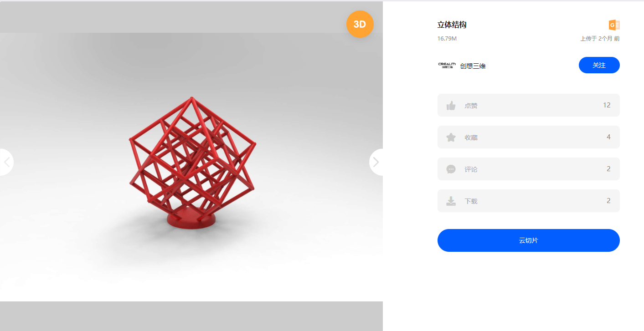The height and width of the screenshot is (331, 644).
Task: Click the star favorite icon
Action: (451, 137)
